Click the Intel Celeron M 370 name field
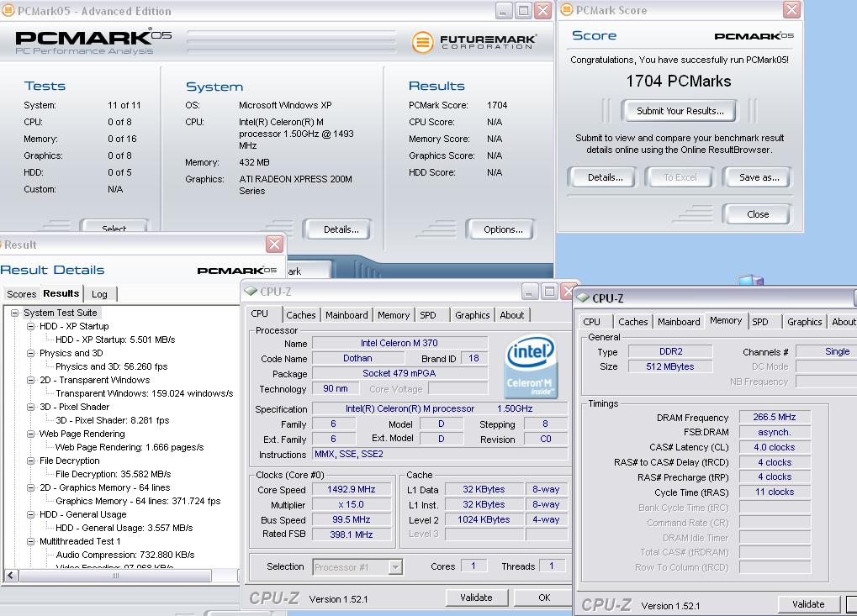This screenshot has width=857, height=616. 399,343
